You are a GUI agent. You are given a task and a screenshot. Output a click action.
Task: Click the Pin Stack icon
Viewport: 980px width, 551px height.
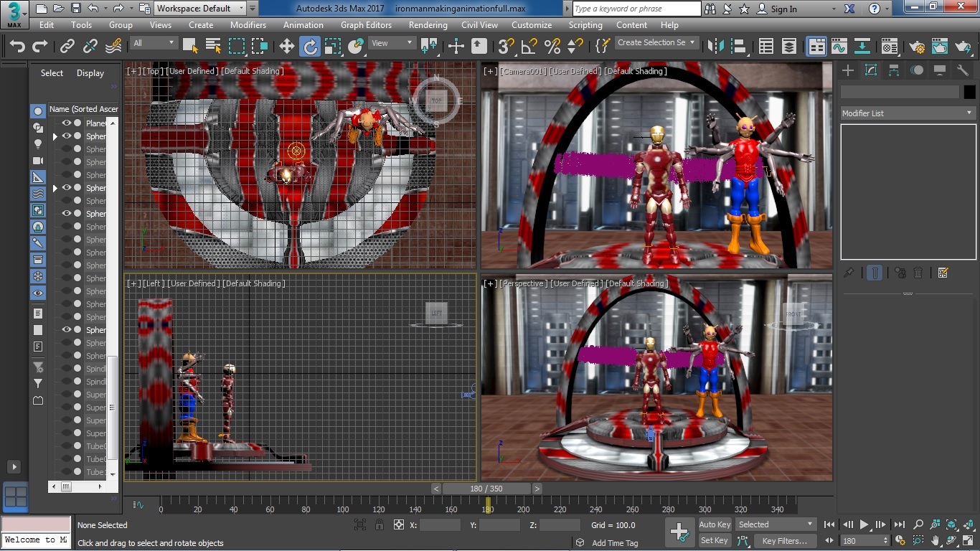(x=849, y=273)
